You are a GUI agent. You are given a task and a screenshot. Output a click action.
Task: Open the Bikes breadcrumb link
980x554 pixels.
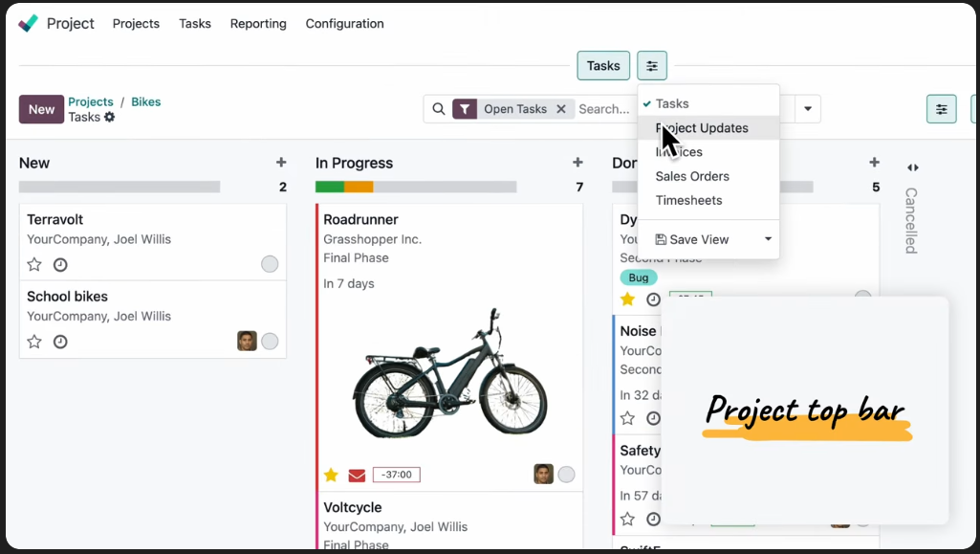[x=145, y=101]
